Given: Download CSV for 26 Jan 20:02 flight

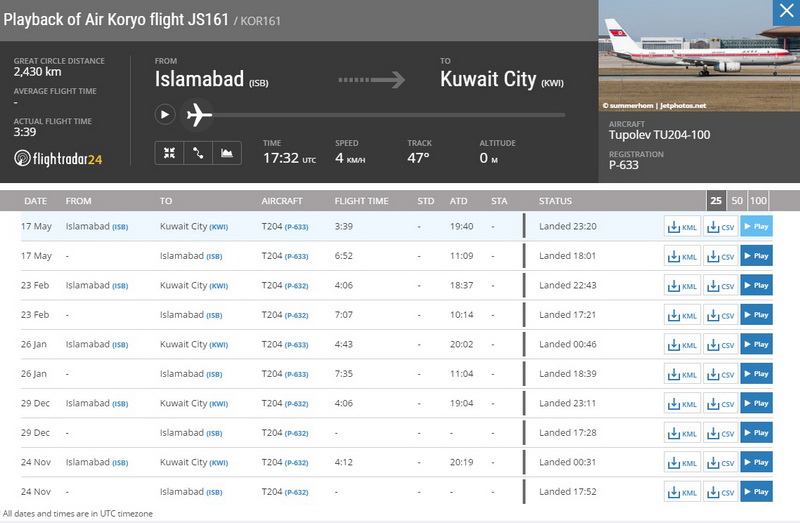Looking at the screenshot, I should [x=720, y=344].
